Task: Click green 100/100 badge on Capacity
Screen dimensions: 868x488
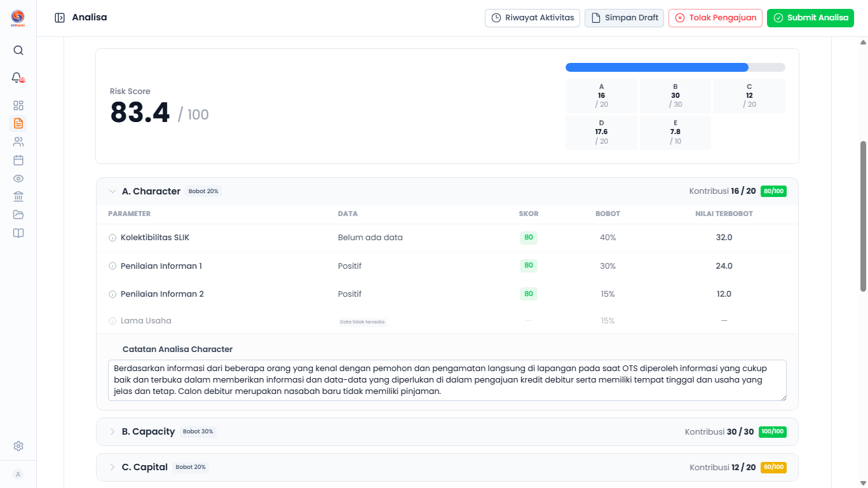Action: tap(773, 431)
